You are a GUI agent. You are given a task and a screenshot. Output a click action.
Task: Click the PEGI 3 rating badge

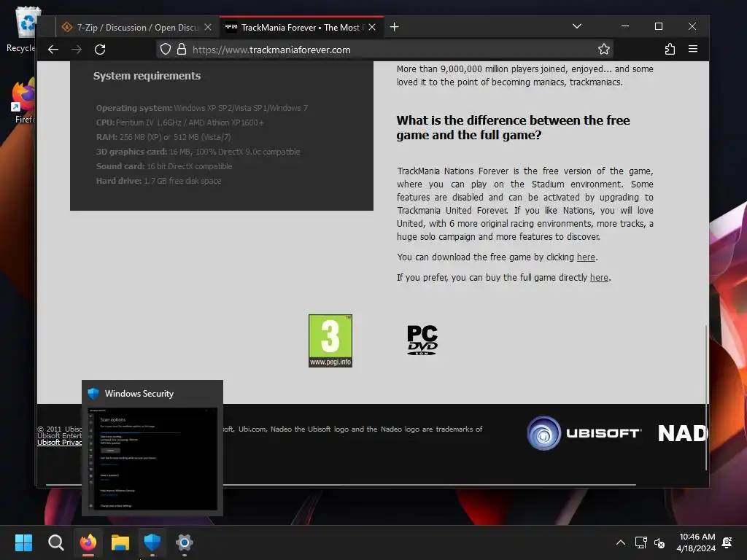click(x=330, y=341)
